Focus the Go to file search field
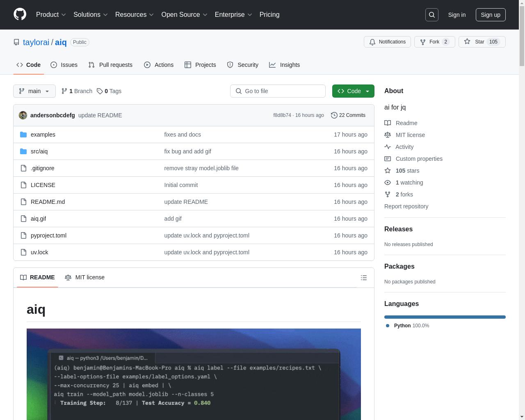525x420 pixels. [278, 91]
